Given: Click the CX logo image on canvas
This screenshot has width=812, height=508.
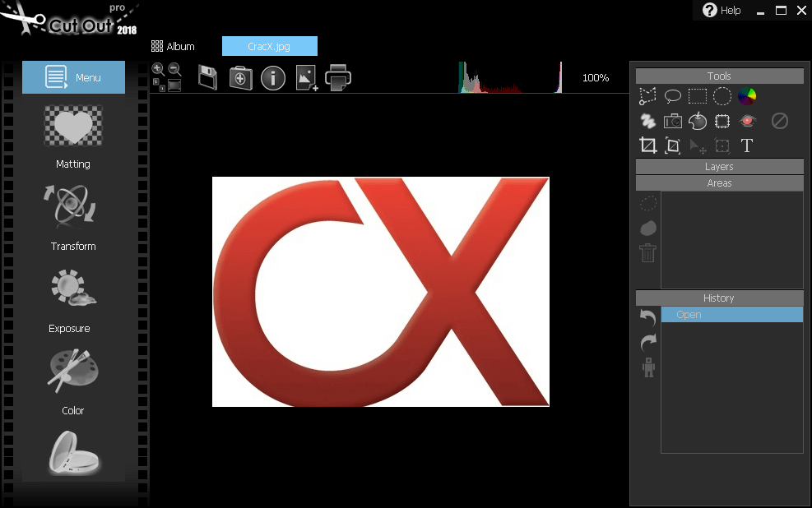Looking at the screenshot, I should click(381, 292).
